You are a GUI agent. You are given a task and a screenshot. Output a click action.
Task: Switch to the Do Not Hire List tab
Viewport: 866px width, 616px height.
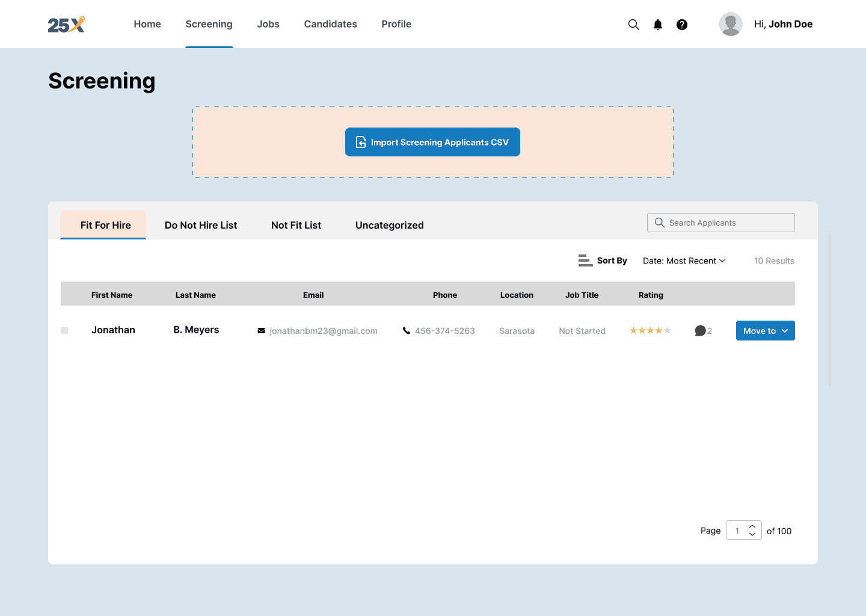click(201, 224)
